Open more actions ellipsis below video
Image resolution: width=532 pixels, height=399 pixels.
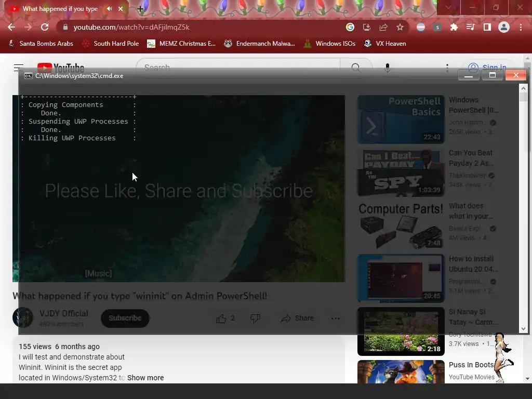(x=336, y=318)
